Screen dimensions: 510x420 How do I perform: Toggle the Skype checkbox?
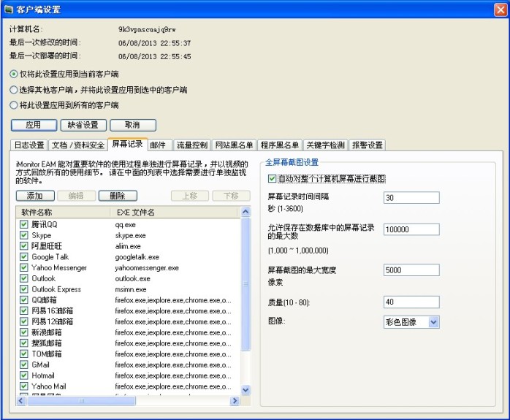pyautogui.click(x=23, y=235)
